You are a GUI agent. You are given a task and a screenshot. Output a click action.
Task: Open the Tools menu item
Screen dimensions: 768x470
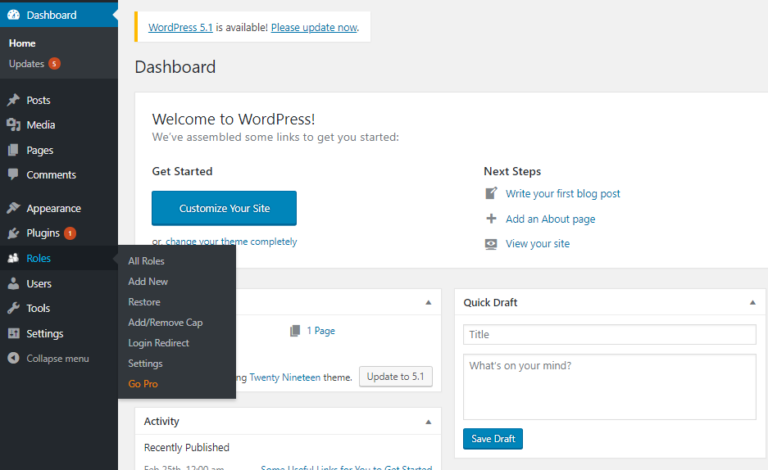point(38,308)
